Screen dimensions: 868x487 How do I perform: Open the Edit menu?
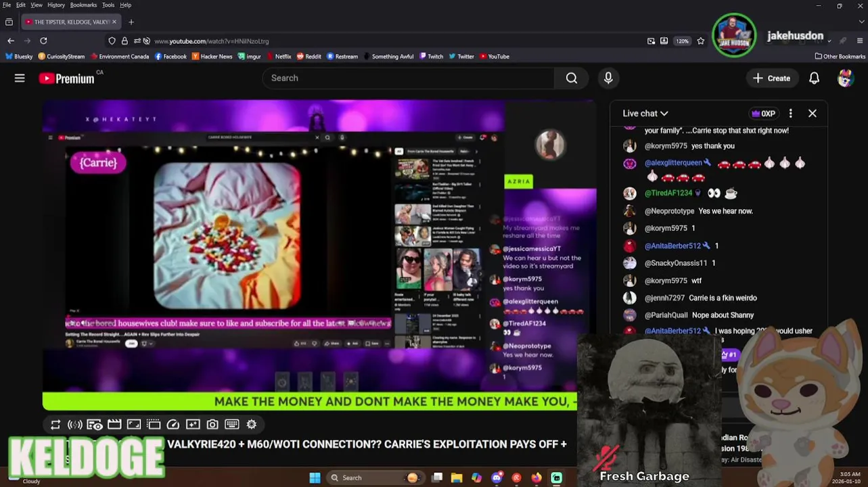pyautogui.click(x=21, y=5)
